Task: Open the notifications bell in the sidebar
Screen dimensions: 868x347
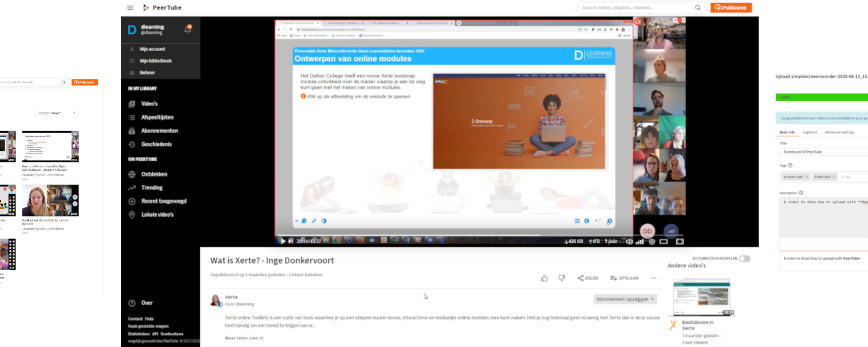Action: tap(188, 29)
